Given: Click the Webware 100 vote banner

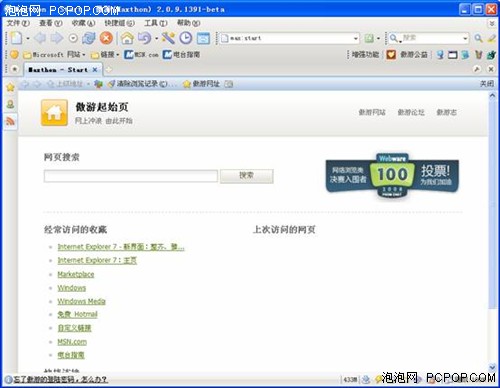Looking at the screenshot, I should coord(392,176).
